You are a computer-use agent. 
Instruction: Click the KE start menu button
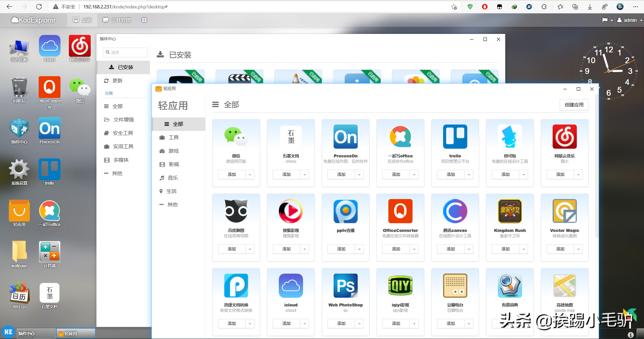(8, 332)
